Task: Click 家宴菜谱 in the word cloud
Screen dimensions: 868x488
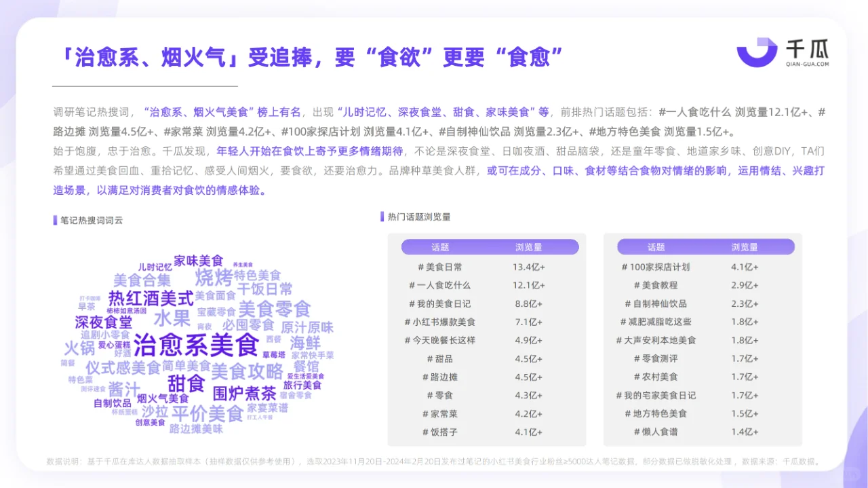Action: click(267, 409)
